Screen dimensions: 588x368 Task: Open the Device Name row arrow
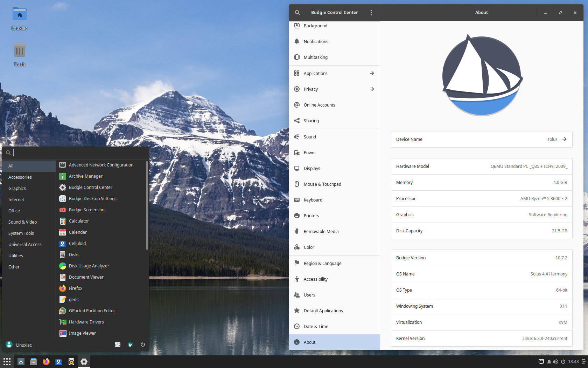point(564,139)
